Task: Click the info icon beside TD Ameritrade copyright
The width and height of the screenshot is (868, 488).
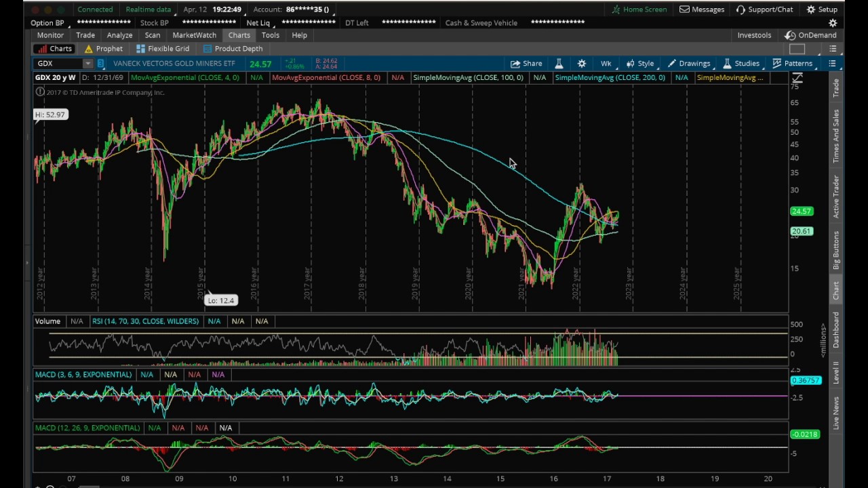Action: coord(40,92)
